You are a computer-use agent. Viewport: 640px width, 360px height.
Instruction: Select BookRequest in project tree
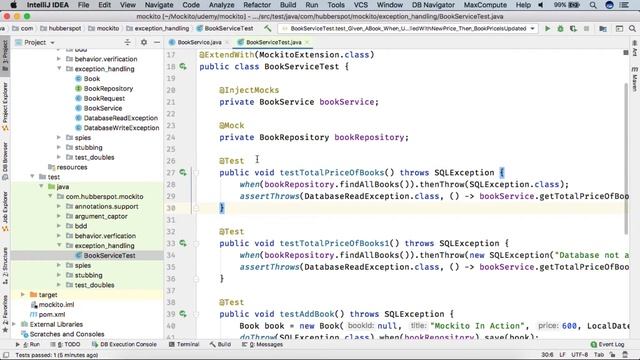[x=104, y=98]
